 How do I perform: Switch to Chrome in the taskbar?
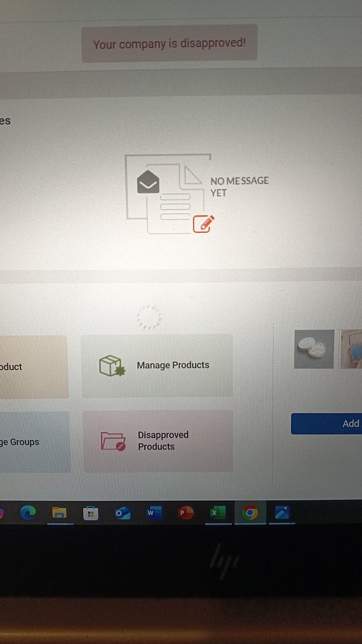coord(250,512)
